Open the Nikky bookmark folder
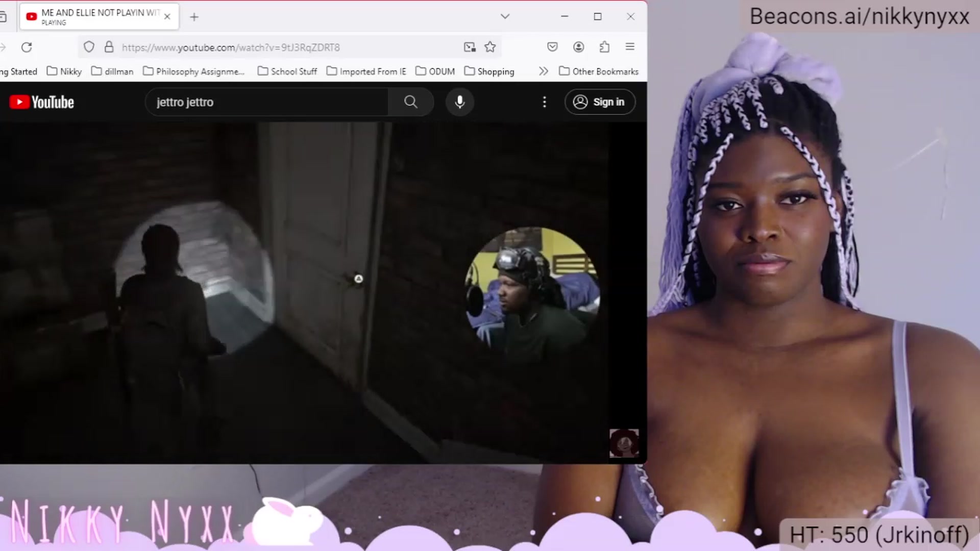The height and width of the screenshot is (551, 980). click(64, 71)
